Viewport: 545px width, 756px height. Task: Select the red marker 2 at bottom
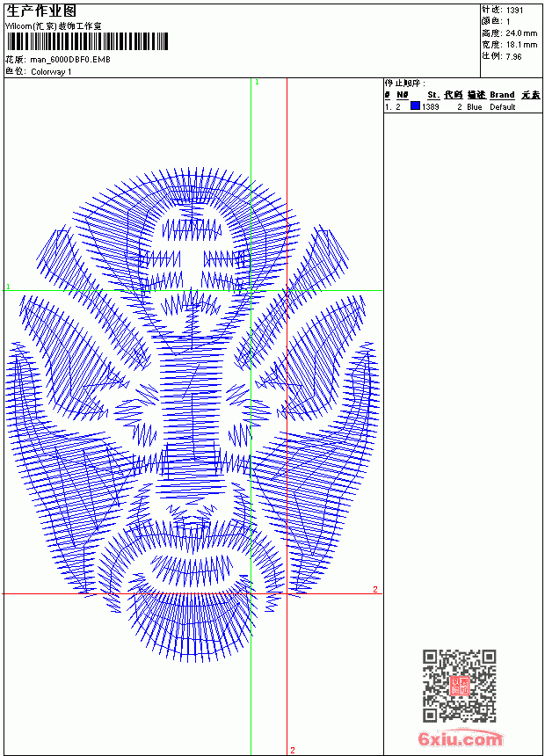[292, 750]
